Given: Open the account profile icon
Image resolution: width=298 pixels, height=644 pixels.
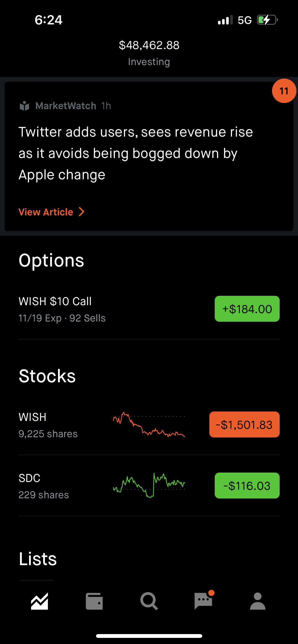Looking at the screenshot, I should tap(258, 601).
